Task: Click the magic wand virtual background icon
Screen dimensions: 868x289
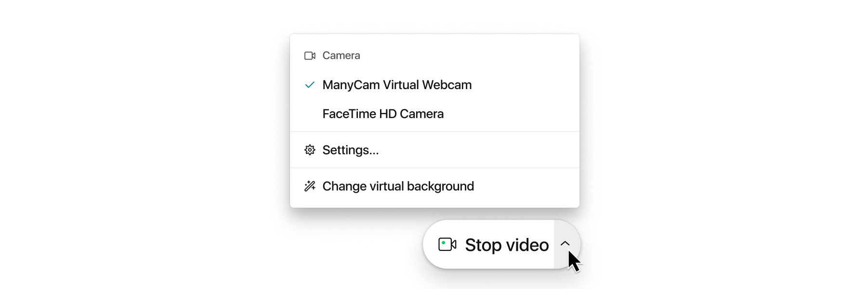Action: pyautogui.click(x=310, y=186)
